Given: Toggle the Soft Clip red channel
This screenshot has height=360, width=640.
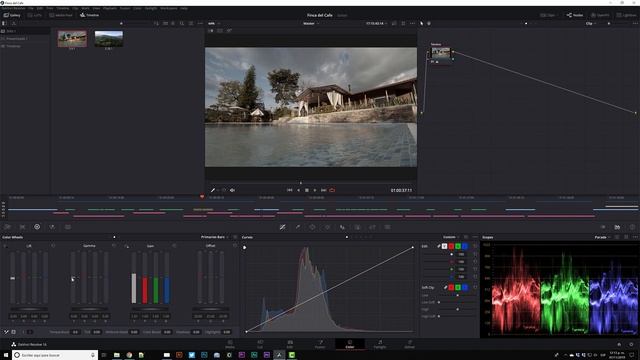Looking at the screenshot, I should click(451, 287).
